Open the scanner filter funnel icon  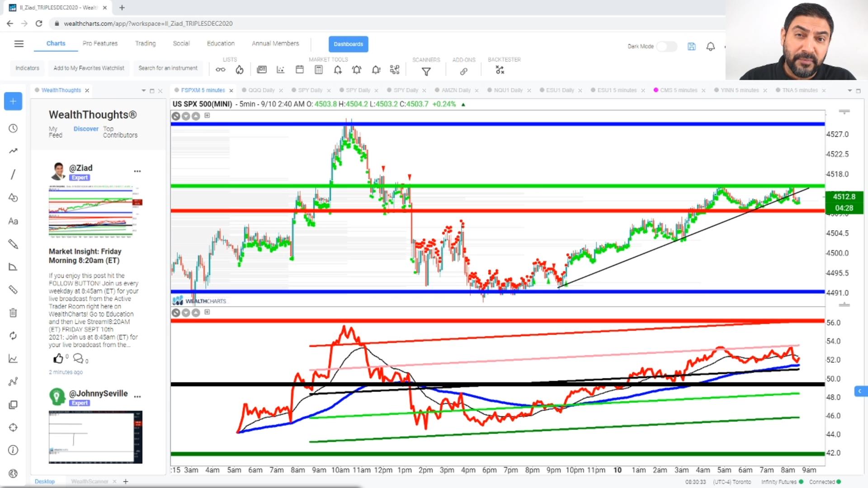coord(426,71)
